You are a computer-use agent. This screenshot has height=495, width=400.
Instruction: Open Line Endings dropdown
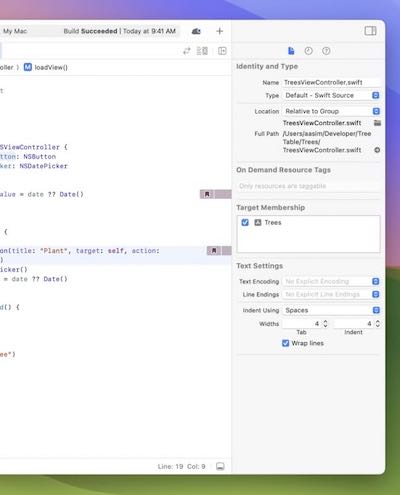point(331,294)
